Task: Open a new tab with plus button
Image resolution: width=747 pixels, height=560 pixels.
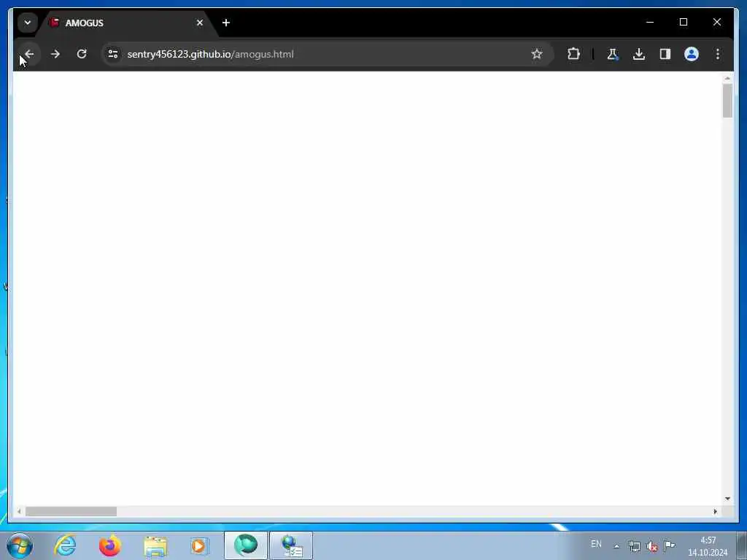Action: pos(226,23)
